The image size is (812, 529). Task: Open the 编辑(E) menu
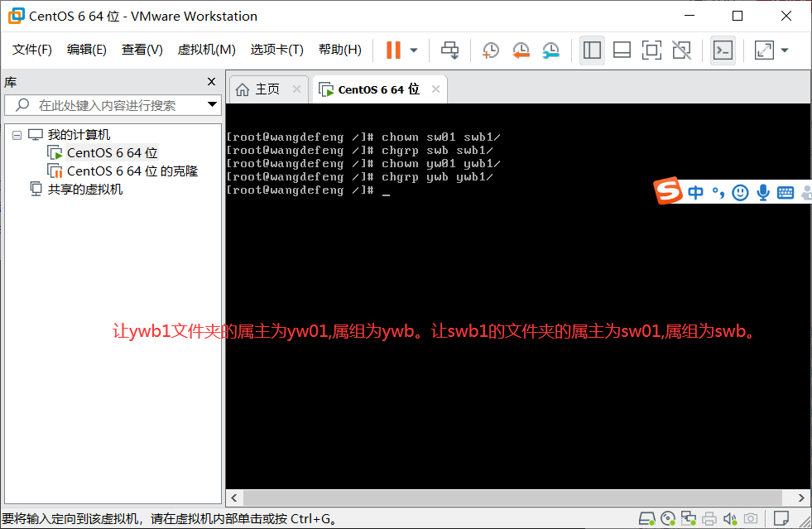[x=86, y=50]
